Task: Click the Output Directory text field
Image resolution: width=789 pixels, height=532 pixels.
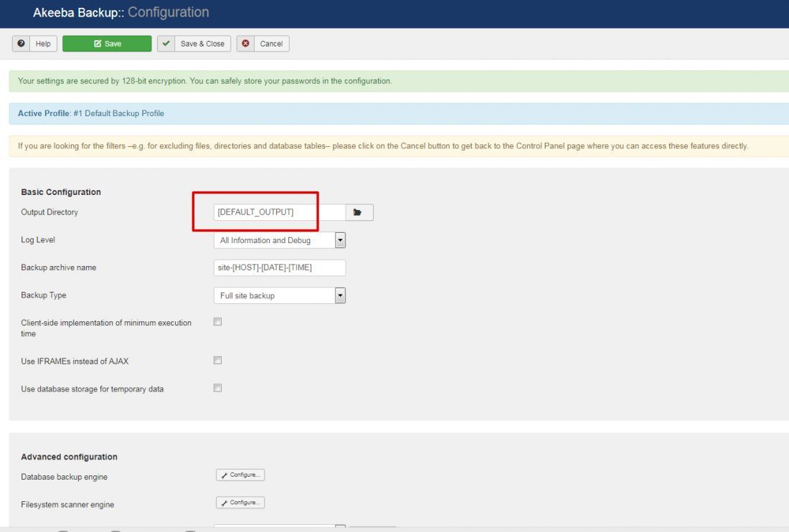Action: coord(279,212)
